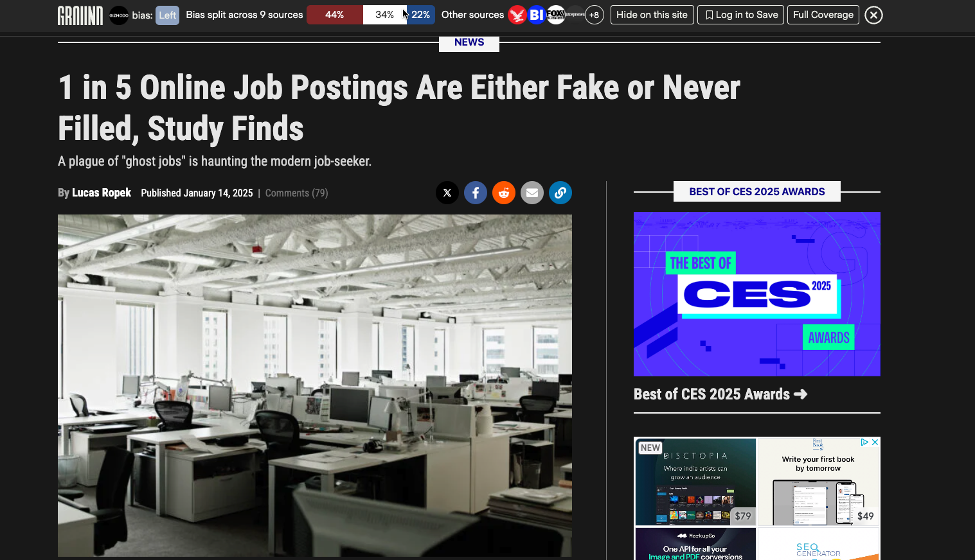Screen dimensions: 975x560
Task: Share article on Reddit
Action: coord(504,193)
